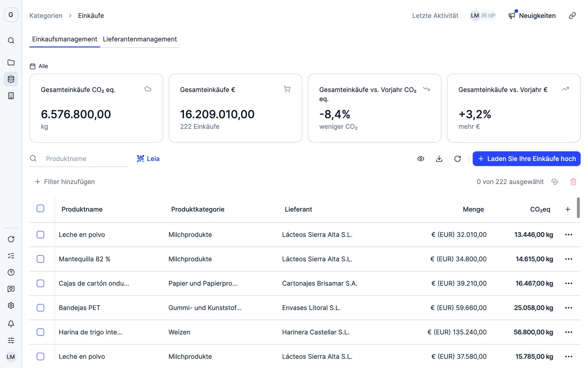Image resolution: width=588 pixels, height=368 pixels.
Task: Open the Alle date range filter
Action: [x=39, y=66]
